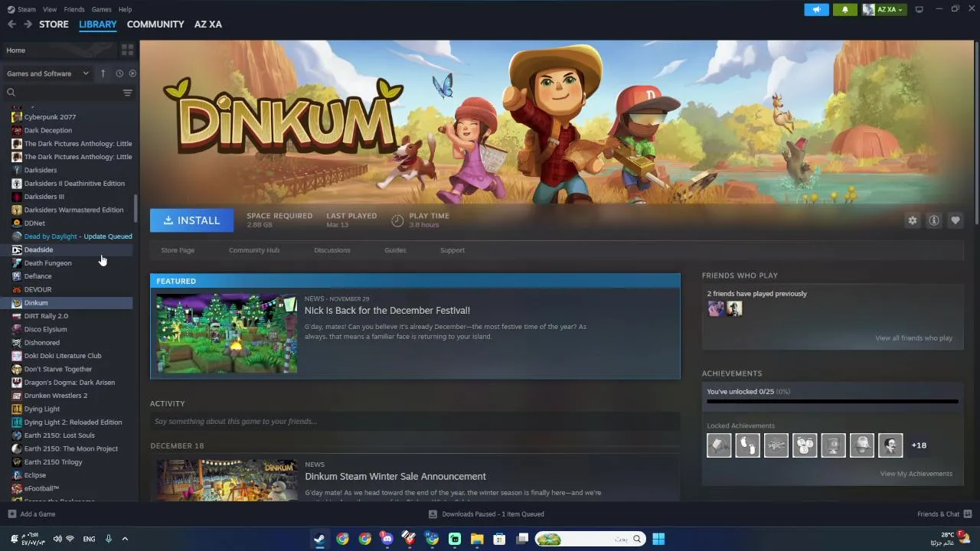Open the Community Hub link
This screenshot has width=980, height=551.
coord(254,250)
